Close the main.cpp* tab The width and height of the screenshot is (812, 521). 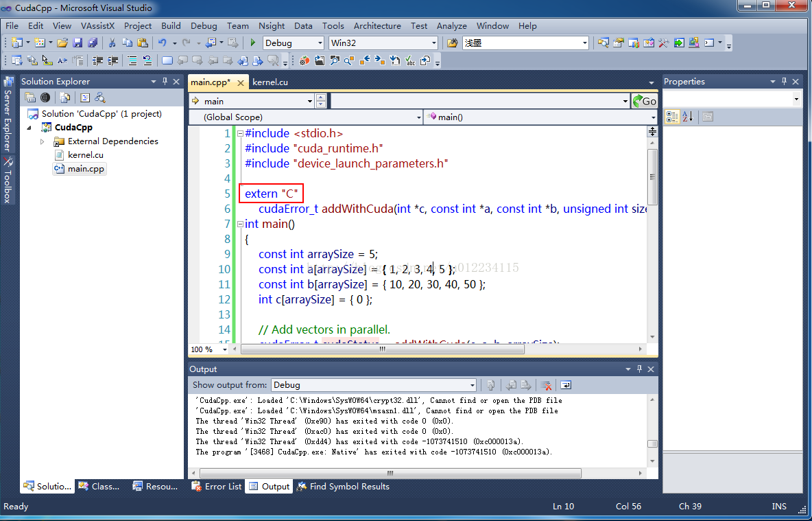[x=240, y=83]
